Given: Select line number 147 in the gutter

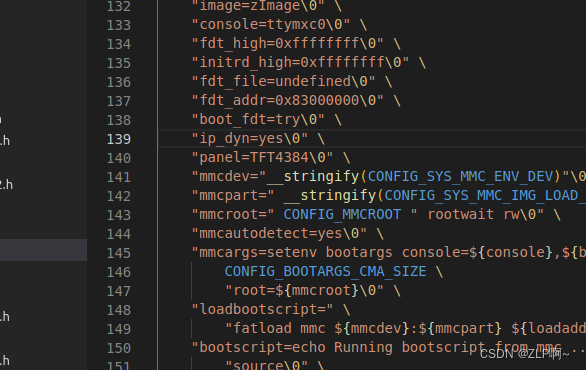Looking at the screenshot, I should point(119,291).
